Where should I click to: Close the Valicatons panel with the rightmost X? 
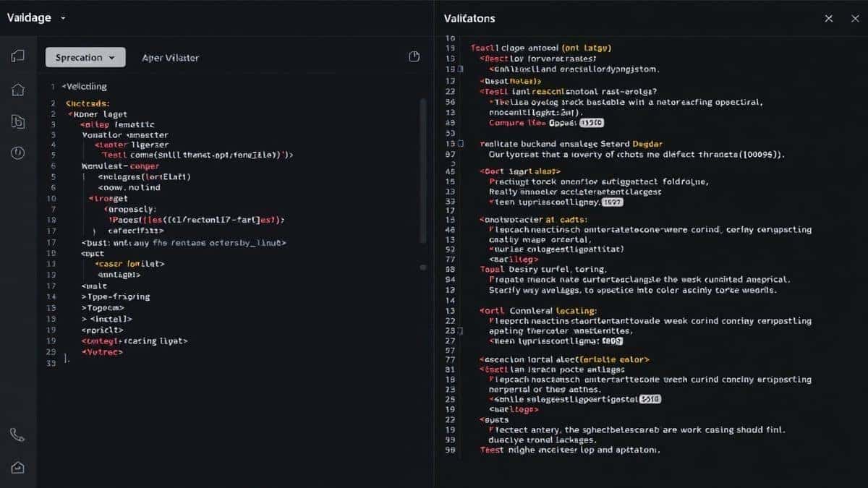pyautogui.click(x=855, y=18)
